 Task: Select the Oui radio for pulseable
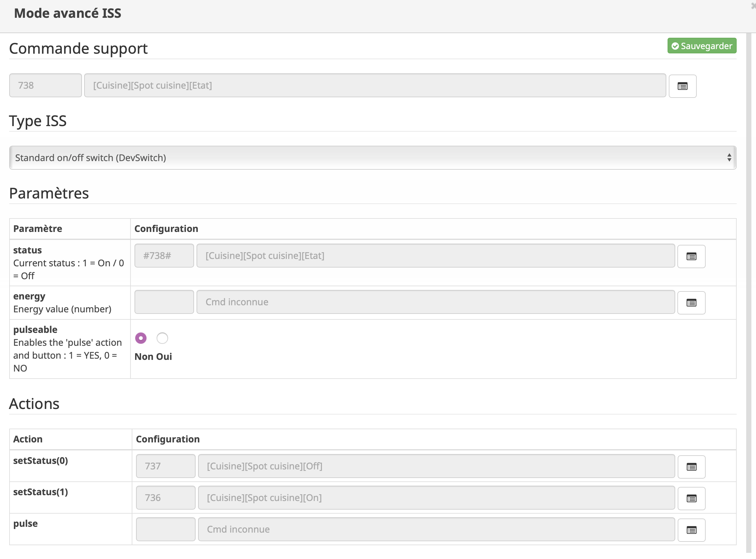[162, 338]
